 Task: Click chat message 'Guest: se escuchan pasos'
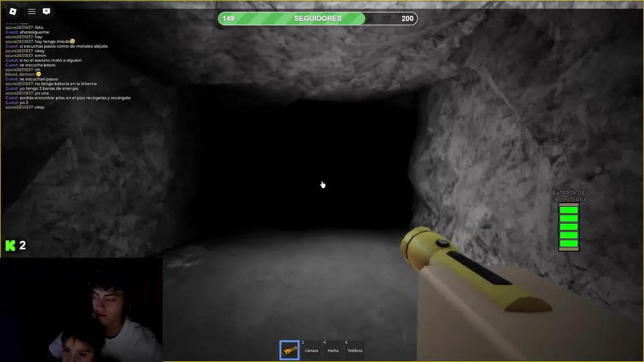32,79
